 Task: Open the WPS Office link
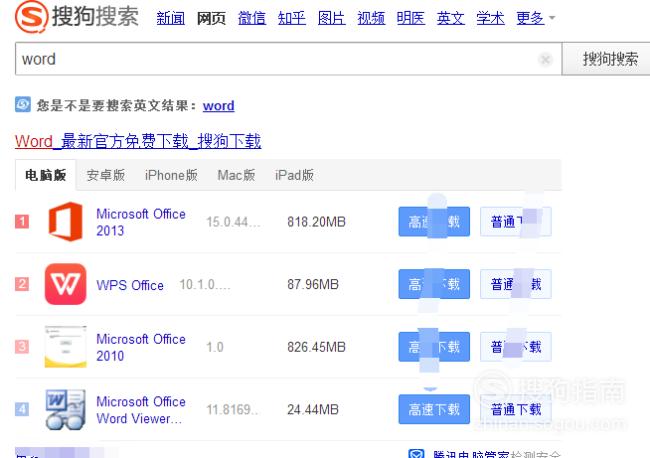tap(130, 285)
